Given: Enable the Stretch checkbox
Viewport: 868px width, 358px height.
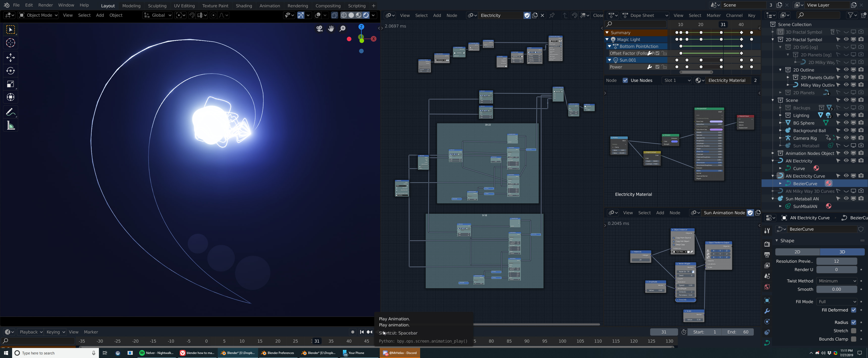Looking at the screenshot, I should click(x=853, y=331).
